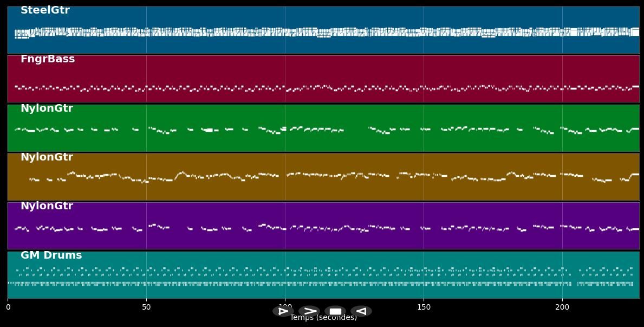Select the GM Drums track label

[51, 255]
